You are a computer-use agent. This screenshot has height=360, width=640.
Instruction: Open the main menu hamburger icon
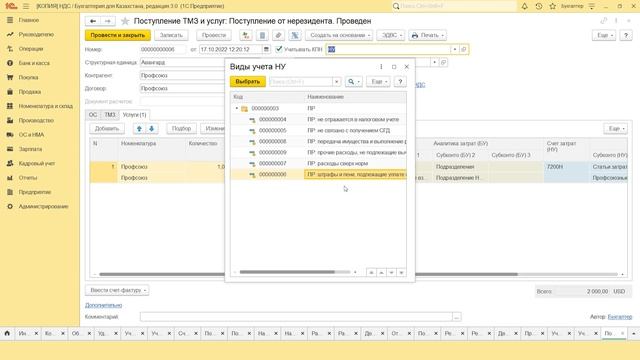click(x=26, y=6)
